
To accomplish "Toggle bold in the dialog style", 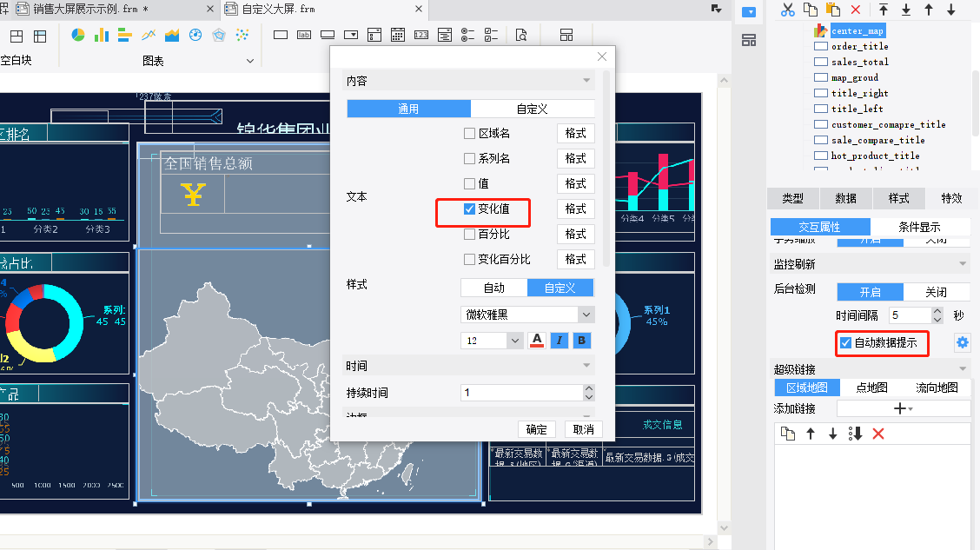I will tap(582, 340).
